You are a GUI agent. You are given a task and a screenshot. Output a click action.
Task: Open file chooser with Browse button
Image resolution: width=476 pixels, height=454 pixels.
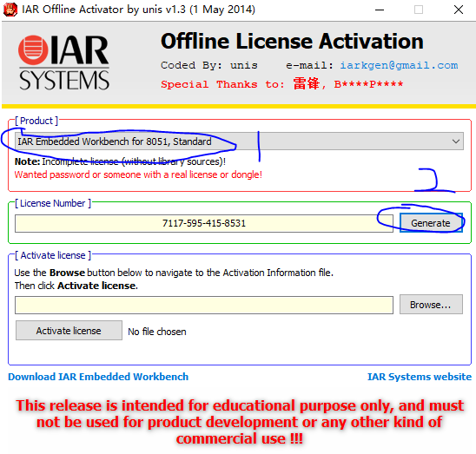431,305
